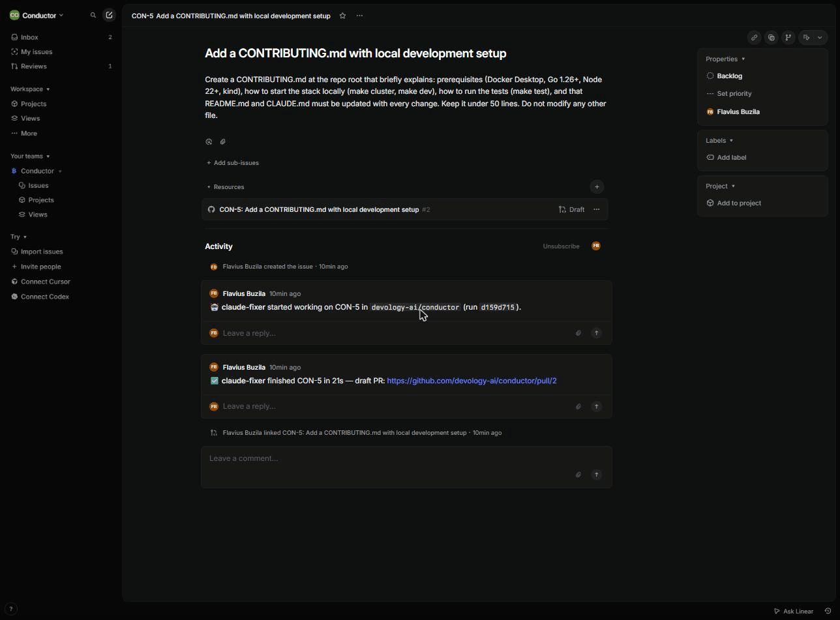Click the paperclip in the main comment box
This screenshot has height=620, width=840.
click(x=578, y=475)
